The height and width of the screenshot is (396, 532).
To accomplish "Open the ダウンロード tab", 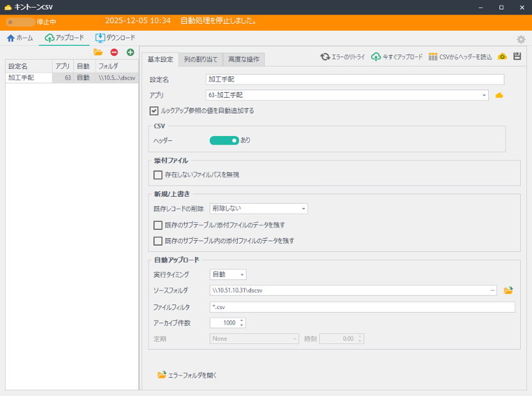I will [115, 38].
